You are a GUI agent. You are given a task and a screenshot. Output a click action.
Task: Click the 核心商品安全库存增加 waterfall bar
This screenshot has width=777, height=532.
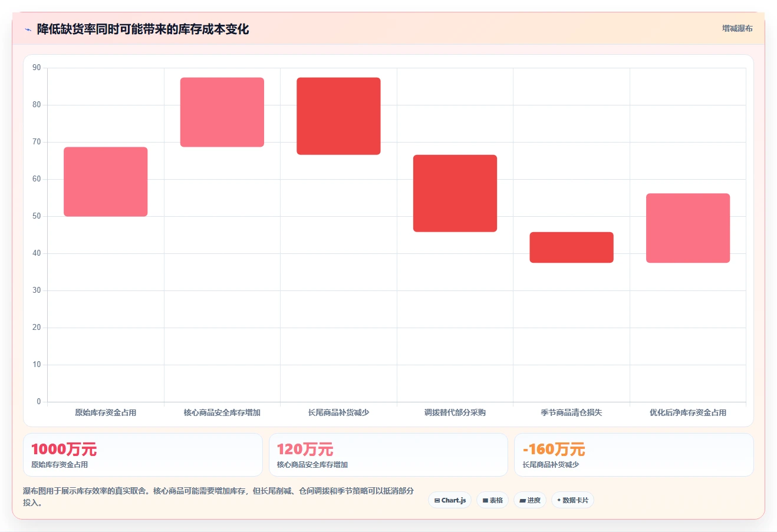click(x=222, y=112)
